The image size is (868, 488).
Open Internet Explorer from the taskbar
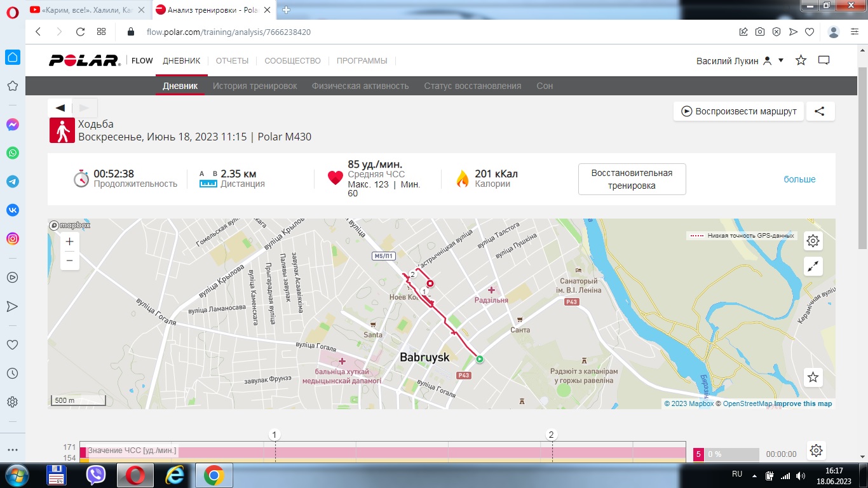point(174,475)
